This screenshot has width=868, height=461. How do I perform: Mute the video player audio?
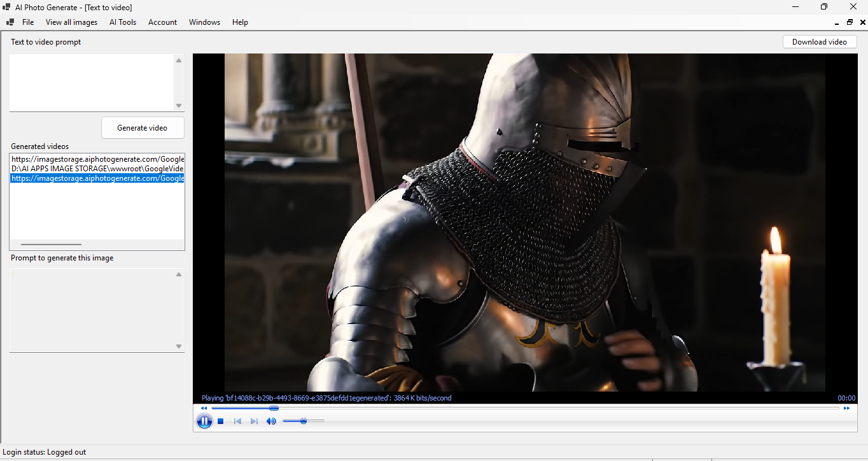(x=271, y=421)
